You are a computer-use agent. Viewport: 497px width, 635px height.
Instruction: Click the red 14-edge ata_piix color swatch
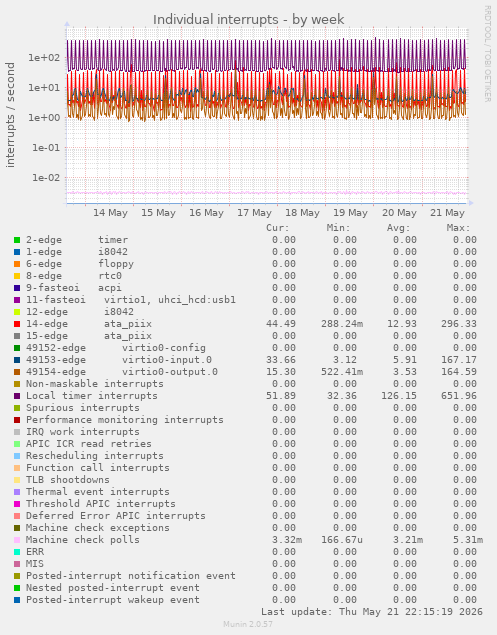17,324
